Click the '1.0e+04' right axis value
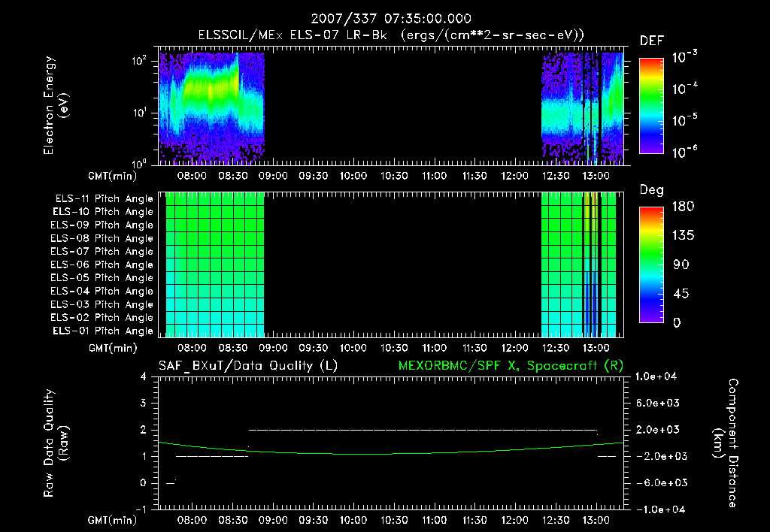Image resolution: width=770 pixels, height=532 pixels. click(656, 376)
